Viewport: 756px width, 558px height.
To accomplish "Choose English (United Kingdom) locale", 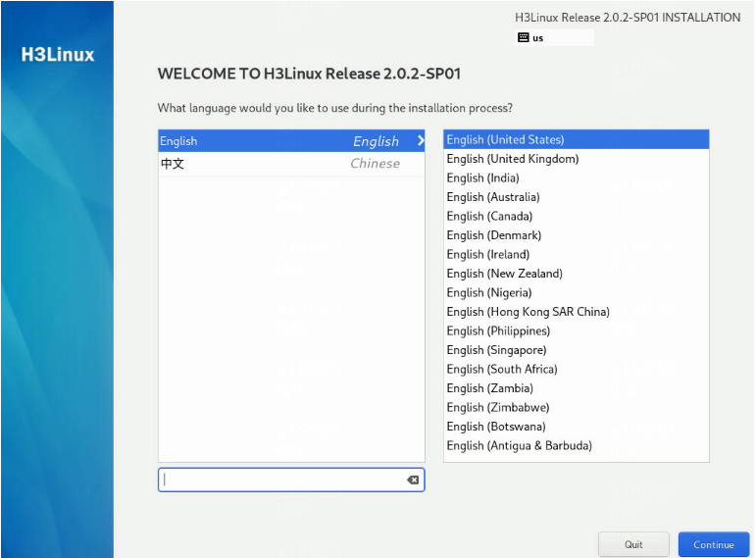I will 577,159.
